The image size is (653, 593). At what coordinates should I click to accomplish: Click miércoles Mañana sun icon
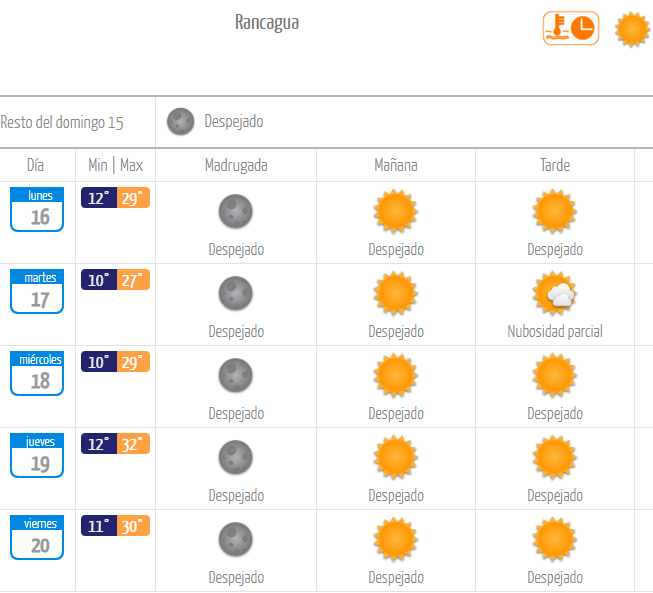click(x=395, y=375)
